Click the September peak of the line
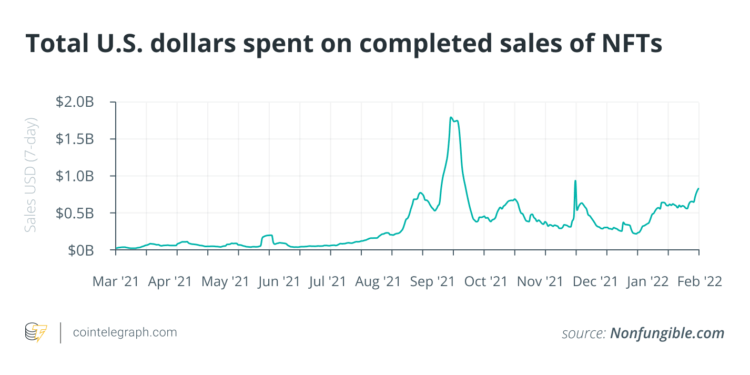 [x=451, y=117]
